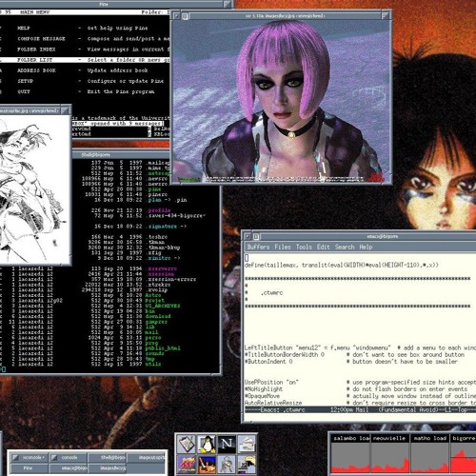Launch the clipboard notepad icon in panel
Viewport: 476px width, 476px height.
187,444
